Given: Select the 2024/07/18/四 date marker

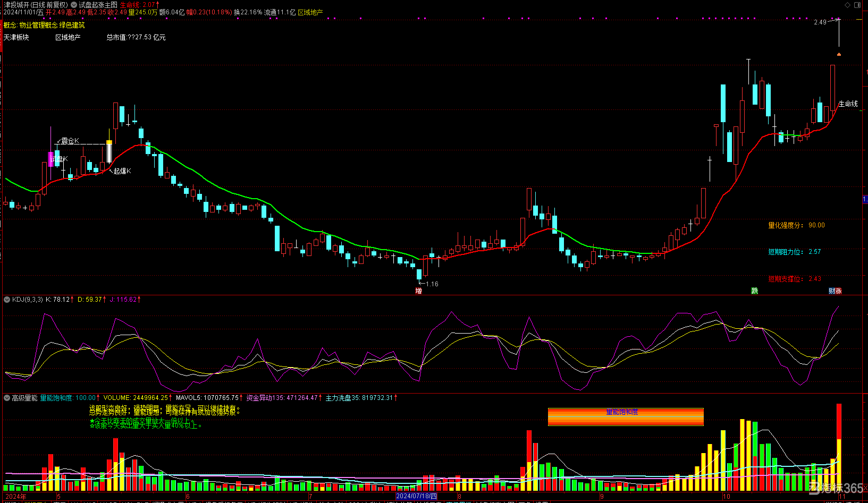Looking at the screenshot, I should pos(417,497).
